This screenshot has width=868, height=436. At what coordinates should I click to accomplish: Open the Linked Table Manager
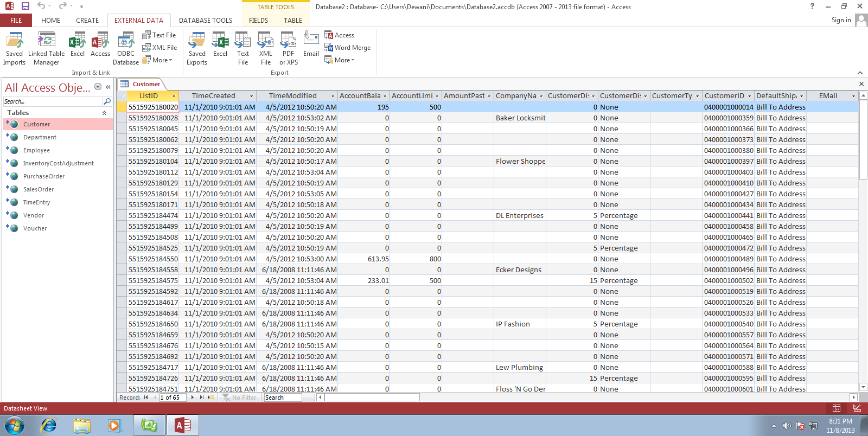tap(46, 48)
